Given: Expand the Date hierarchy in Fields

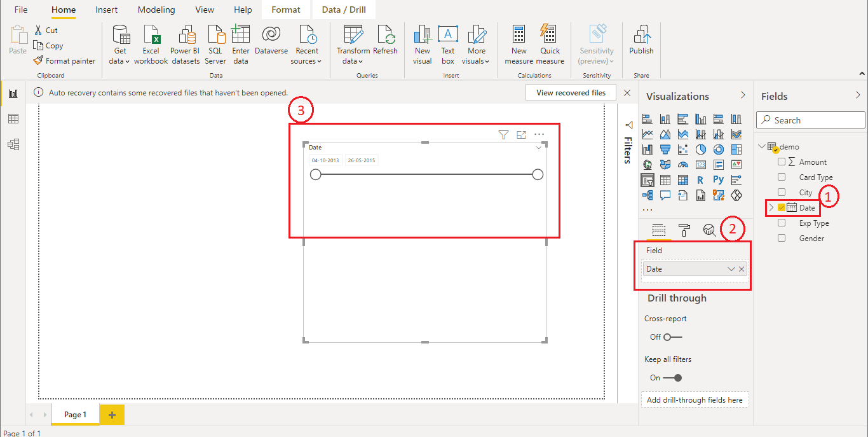Looking at the screenshot, I should pos(771,208).
